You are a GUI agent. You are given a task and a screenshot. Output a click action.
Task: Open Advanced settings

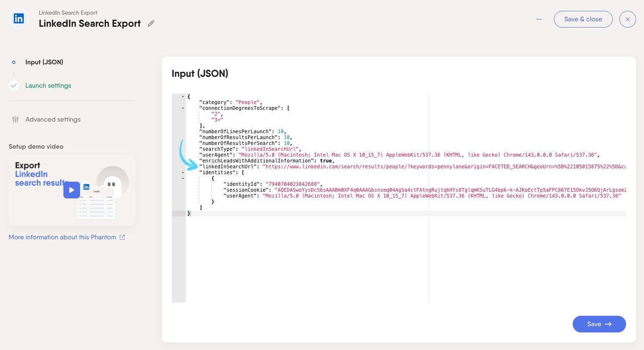53,119
